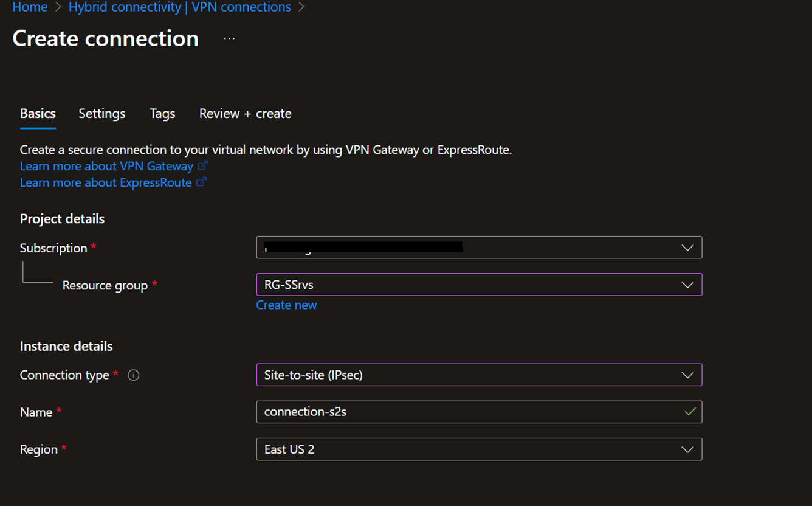Click the Connection type info icon
Viewport: 812px width, 506px height.
tap(134, 375)
